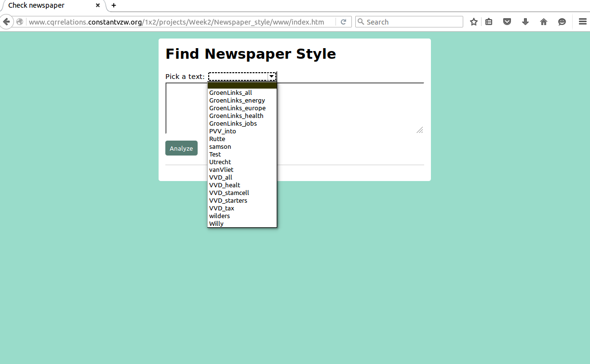The height and width of the screenshot is (364, 590).
Task: Collapse the Pick a text dropdown arrow
Action: tap(272, 76)
